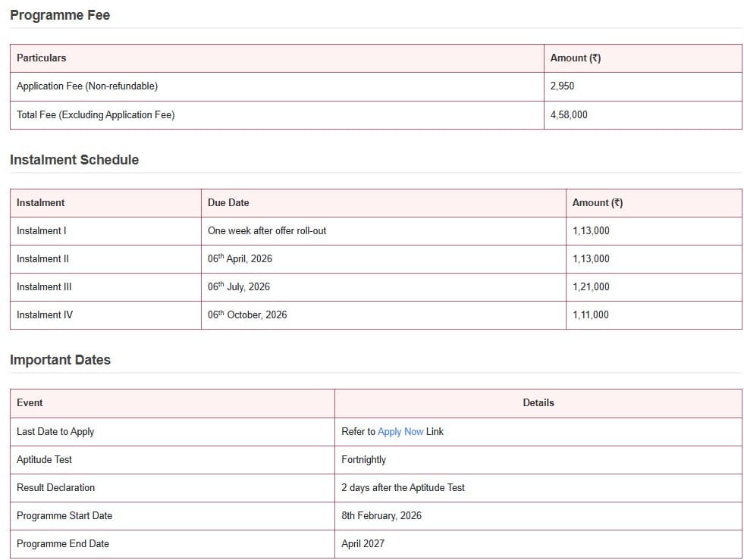Image resolution: width=744 pixels, height=560 pixels.
Task: Click the Details column header
Action: coord(538,403)
